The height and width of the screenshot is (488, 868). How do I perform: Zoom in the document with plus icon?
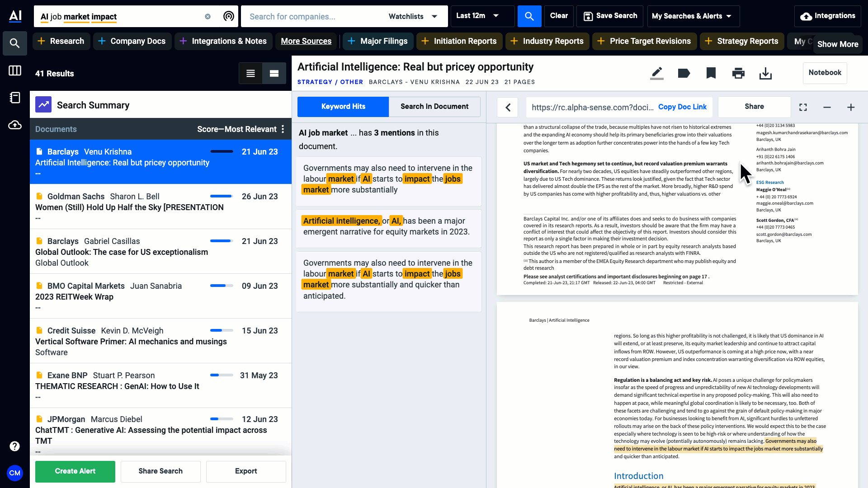coord(851,107)
